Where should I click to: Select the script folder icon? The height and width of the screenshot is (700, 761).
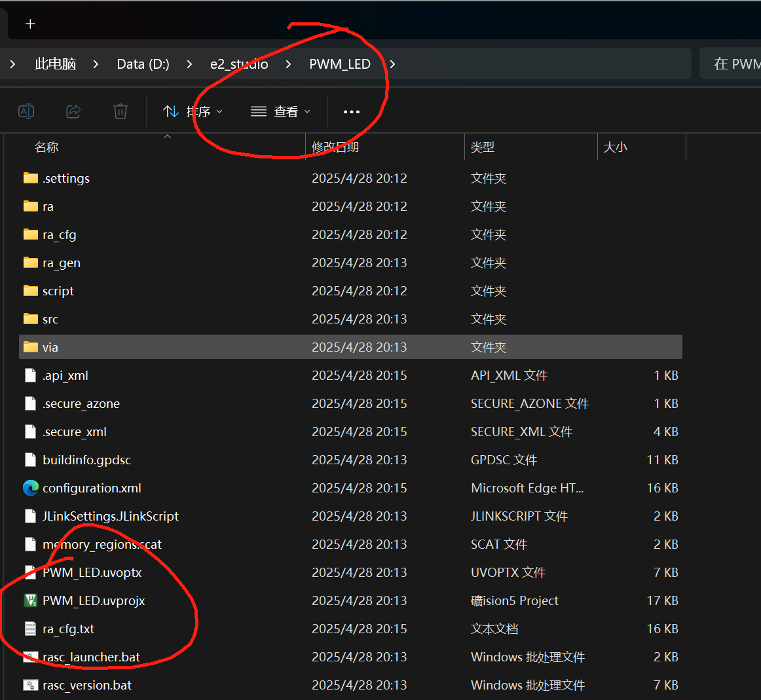click(31, 291)
